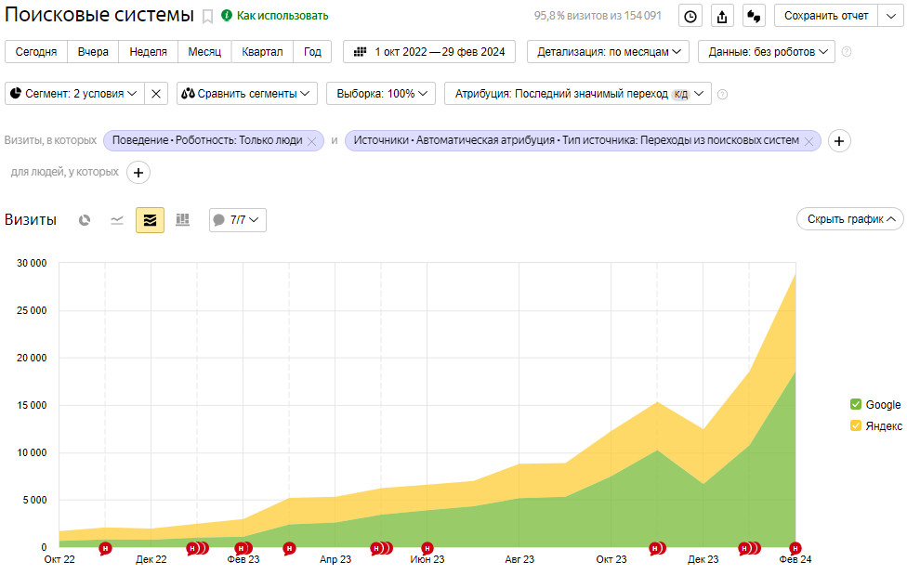This screenshot has height=588, width=907.
Task: Click the note marker at Фев 24
Action: coord(795,548)
